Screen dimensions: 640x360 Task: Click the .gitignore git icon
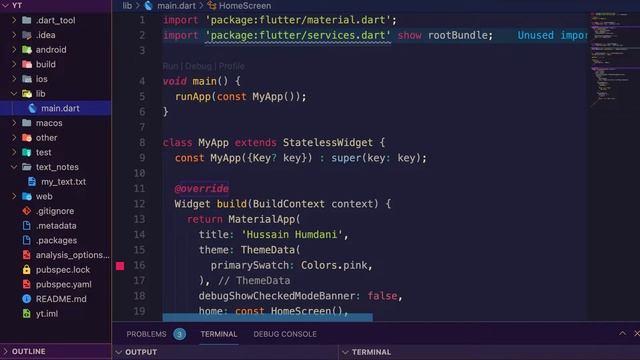pos(27,211)
